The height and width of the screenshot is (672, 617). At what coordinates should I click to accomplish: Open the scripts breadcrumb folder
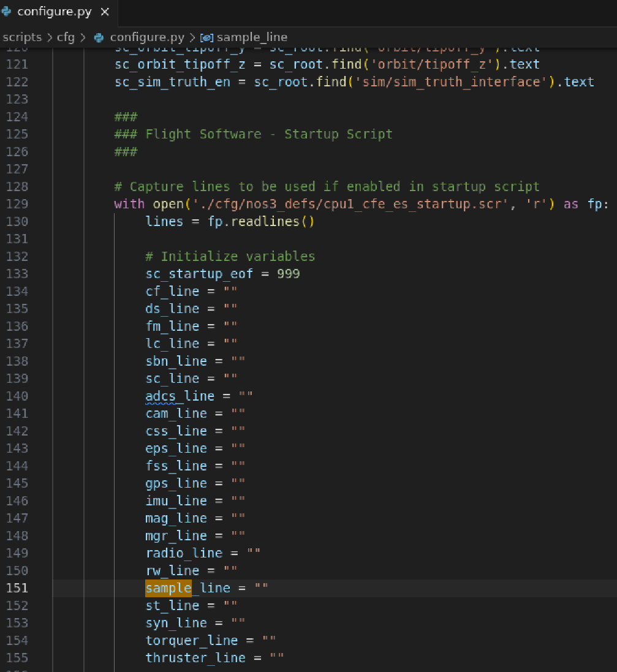pos(22,37)
